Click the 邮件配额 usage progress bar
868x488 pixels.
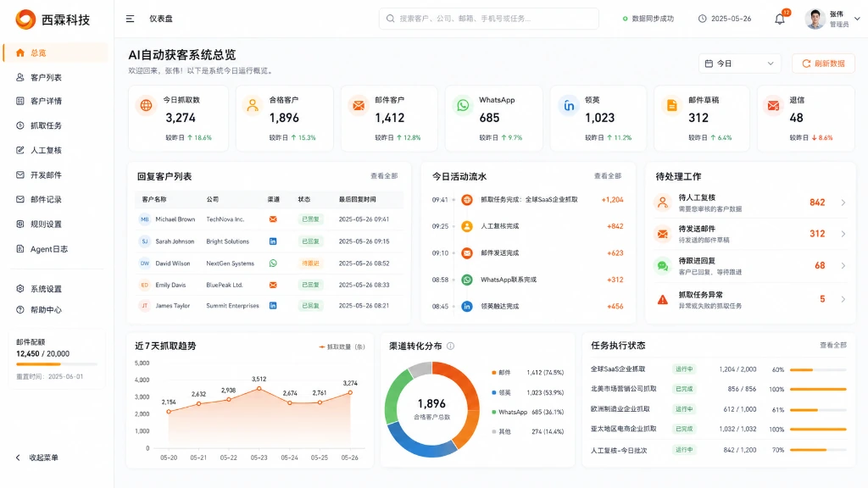coord(57,364)
